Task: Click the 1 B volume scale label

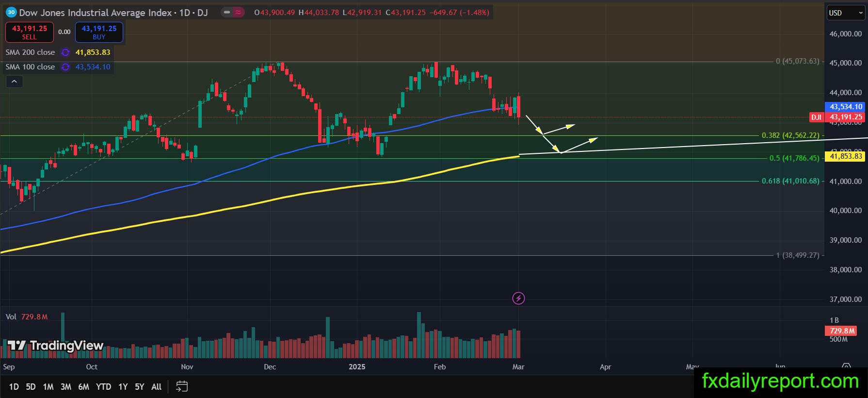Action: point(834,320)
